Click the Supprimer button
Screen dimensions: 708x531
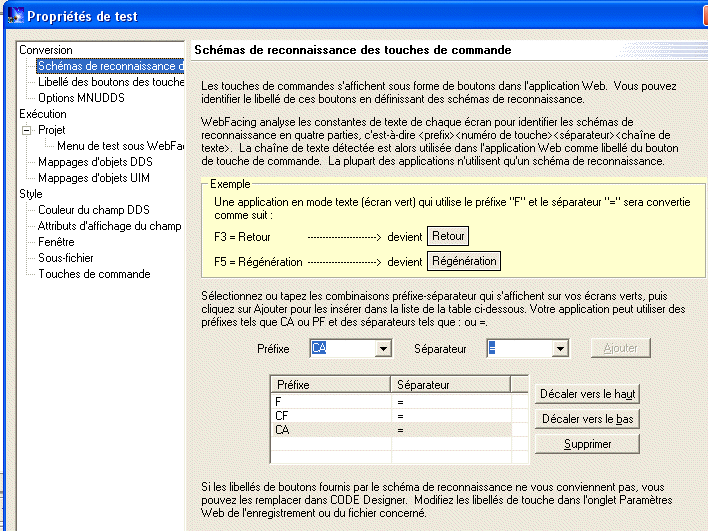587,444
